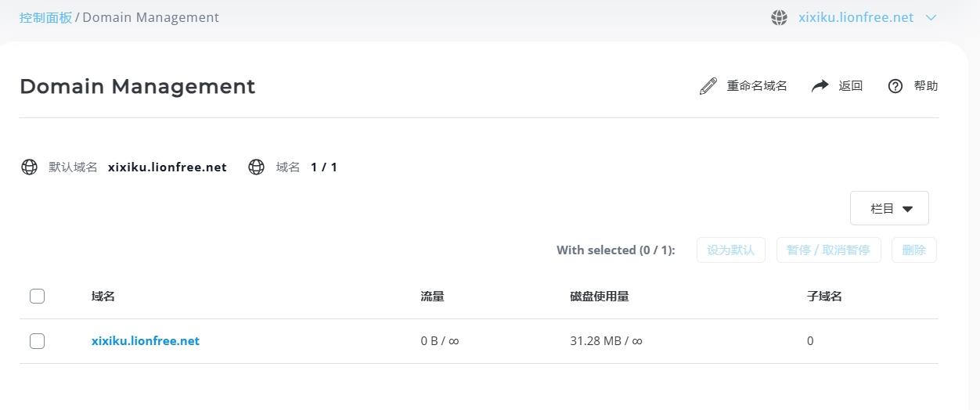Click the back arrow icon
This screenshot has height=410, width=980.
click(x=820, y=86)
